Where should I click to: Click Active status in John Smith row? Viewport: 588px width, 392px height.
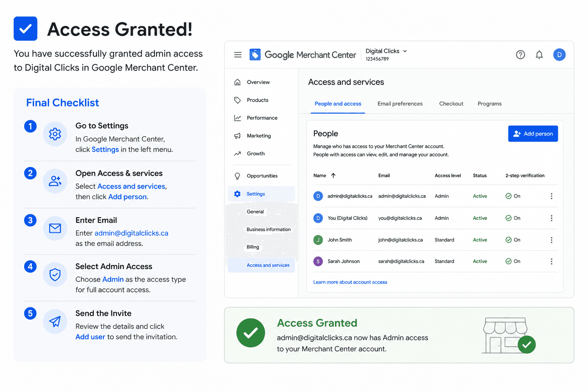[480, 240]
